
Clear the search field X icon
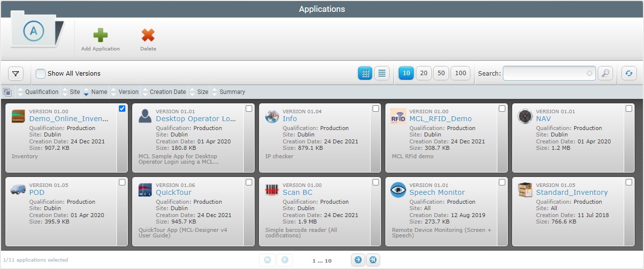590,73
